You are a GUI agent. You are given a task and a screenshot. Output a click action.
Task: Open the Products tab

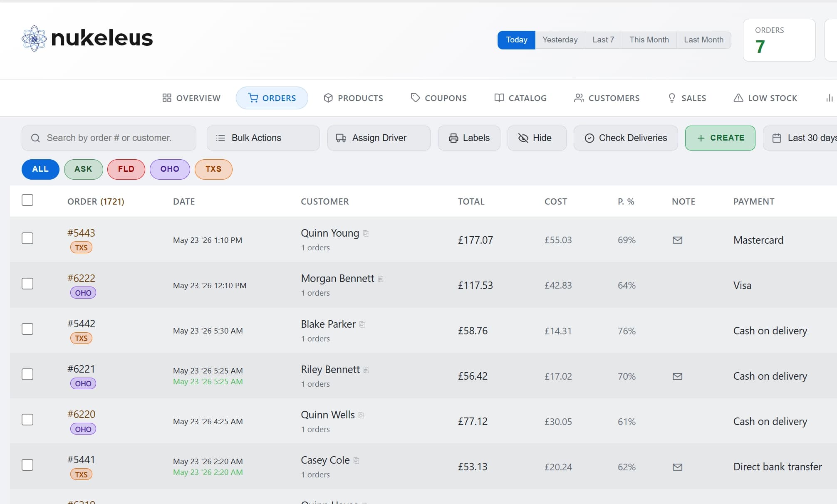(354, 98)
